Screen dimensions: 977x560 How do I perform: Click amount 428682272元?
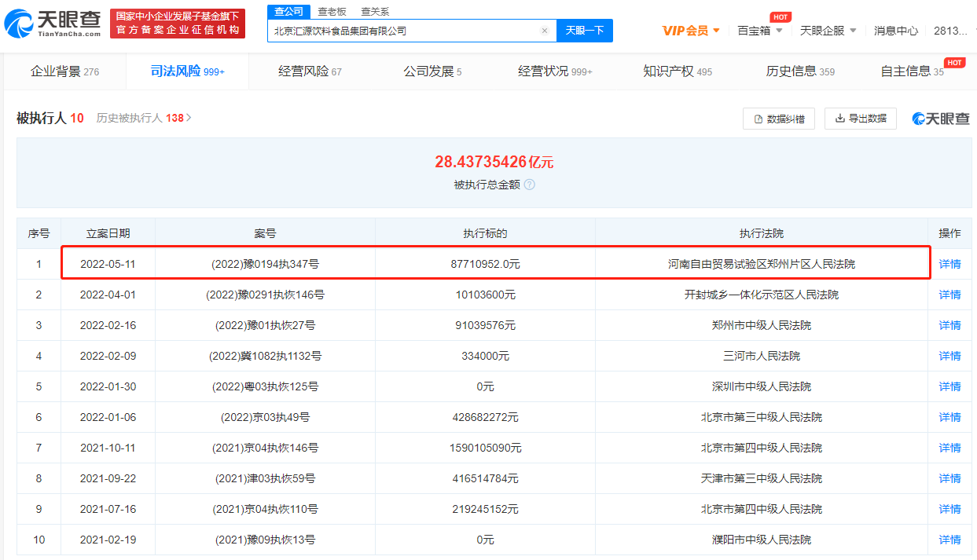coord(485,417)
